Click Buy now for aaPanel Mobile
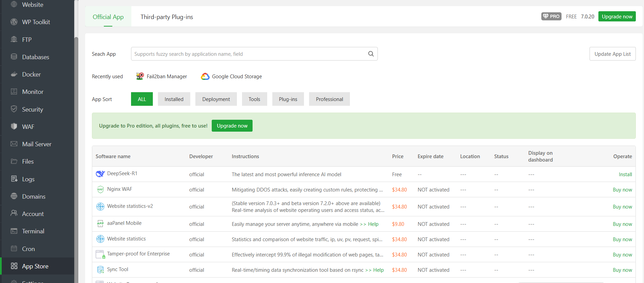 click(x=623, y=224)
